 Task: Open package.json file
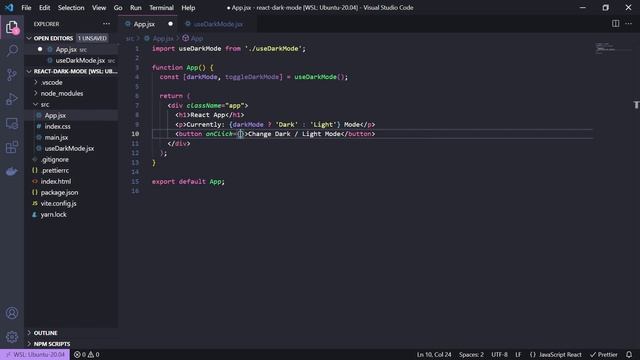[x=59, y=193]
